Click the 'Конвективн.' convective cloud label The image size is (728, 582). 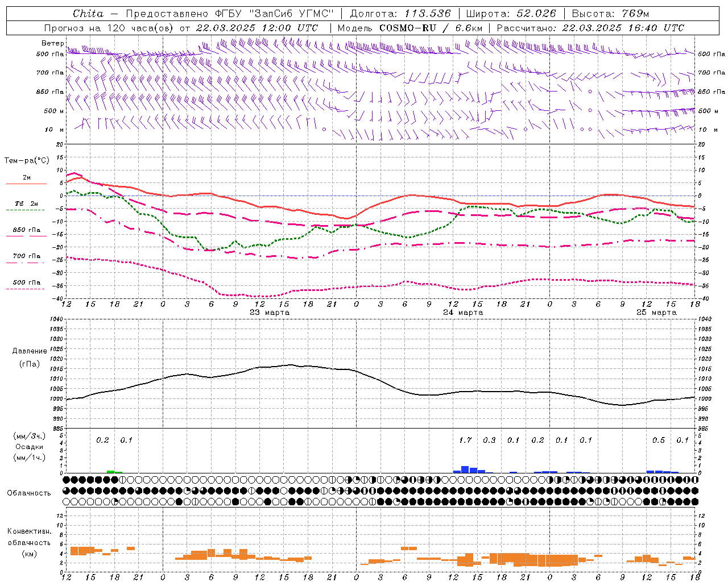(29, 531)
